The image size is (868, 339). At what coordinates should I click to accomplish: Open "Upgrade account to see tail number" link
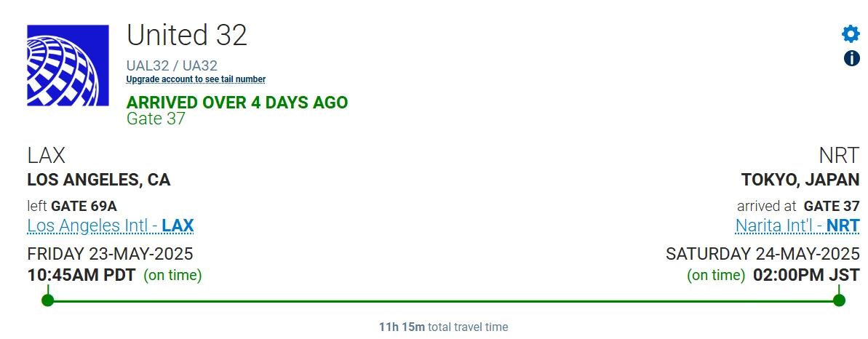[196, 79]
